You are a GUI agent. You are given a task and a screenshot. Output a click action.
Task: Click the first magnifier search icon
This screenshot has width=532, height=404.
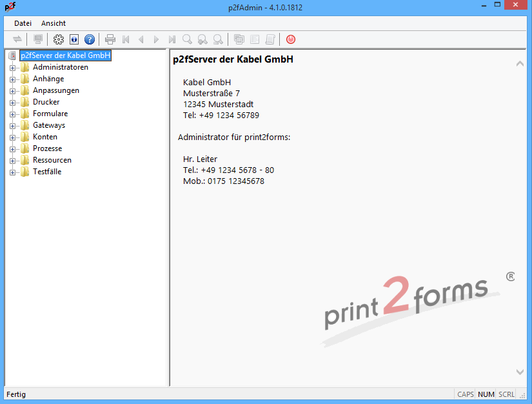pyautogui.click(x=187, y=39)
